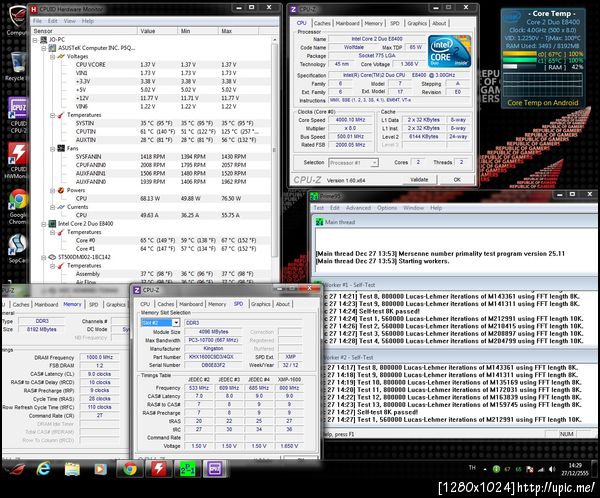Click the HWMonitor vertical scrollbar

[274, 151]
